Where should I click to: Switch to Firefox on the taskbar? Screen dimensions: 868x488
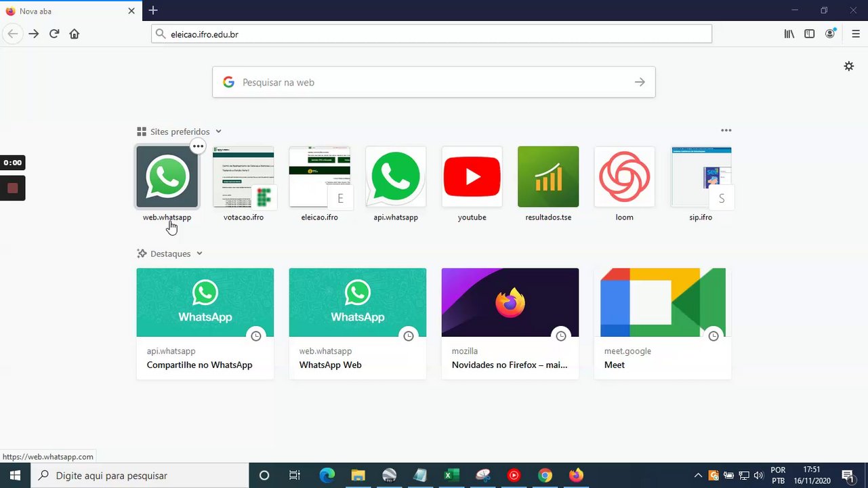pyautogui.click(x=576, y=475)
